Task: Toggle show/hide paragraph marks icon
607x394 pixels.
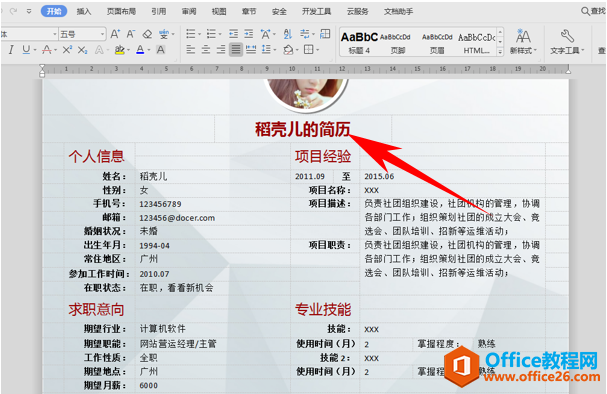Action: 305,34
